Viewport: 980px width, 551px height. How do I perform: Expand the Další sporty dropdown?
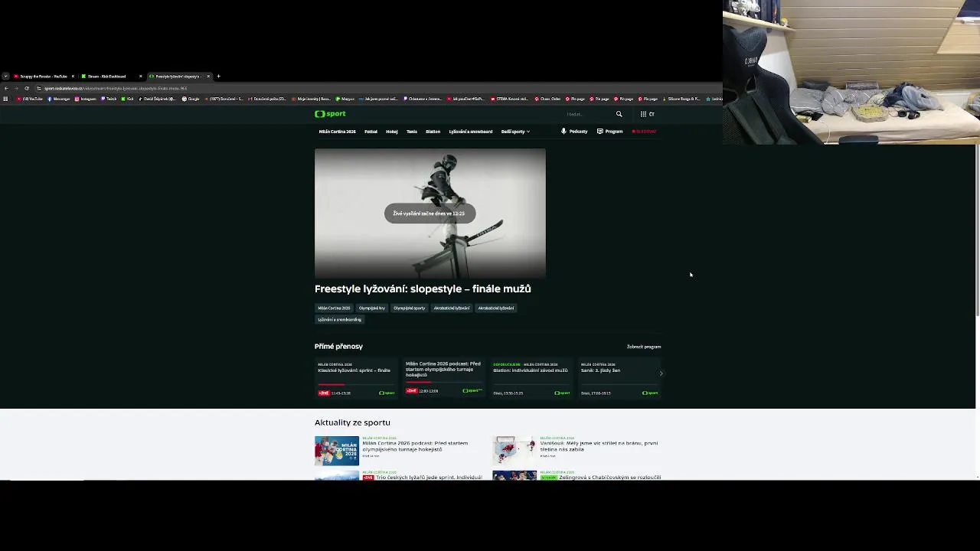point(515,132)
